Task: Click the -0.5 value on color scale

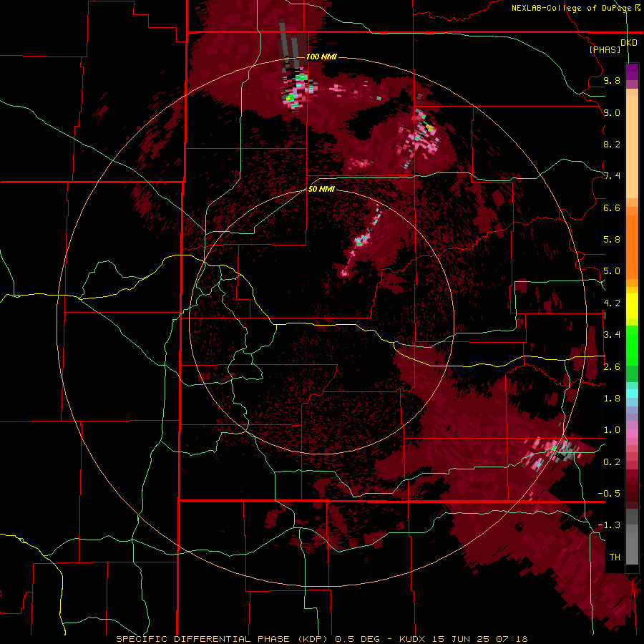Action: point(609,494)
